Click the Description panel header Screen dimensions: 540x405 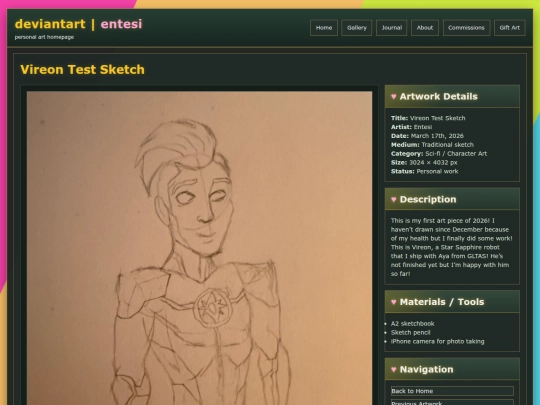452,199
